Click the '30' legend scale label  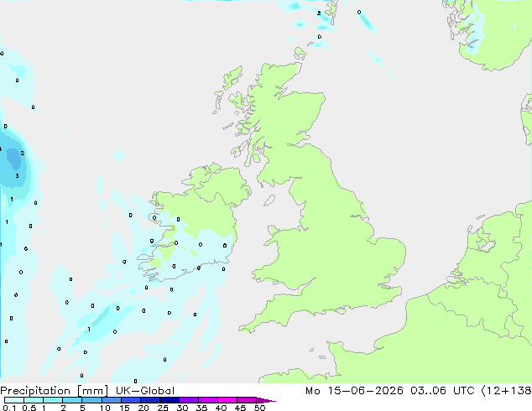(182, 408)
